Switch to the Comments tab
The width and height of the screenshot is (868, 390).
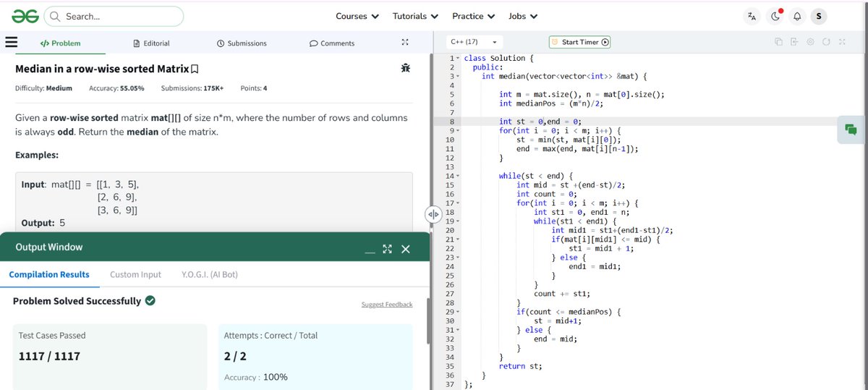point(332,43)
